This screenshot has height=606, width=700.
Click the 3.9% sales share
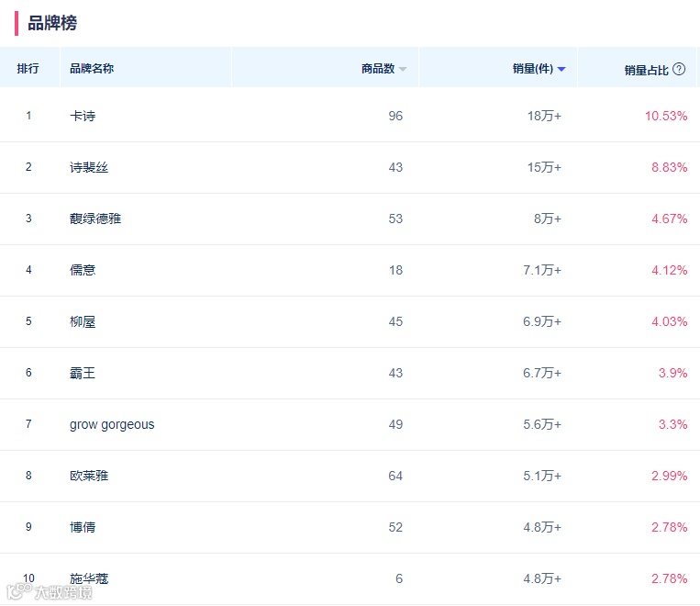coord(672,373)
